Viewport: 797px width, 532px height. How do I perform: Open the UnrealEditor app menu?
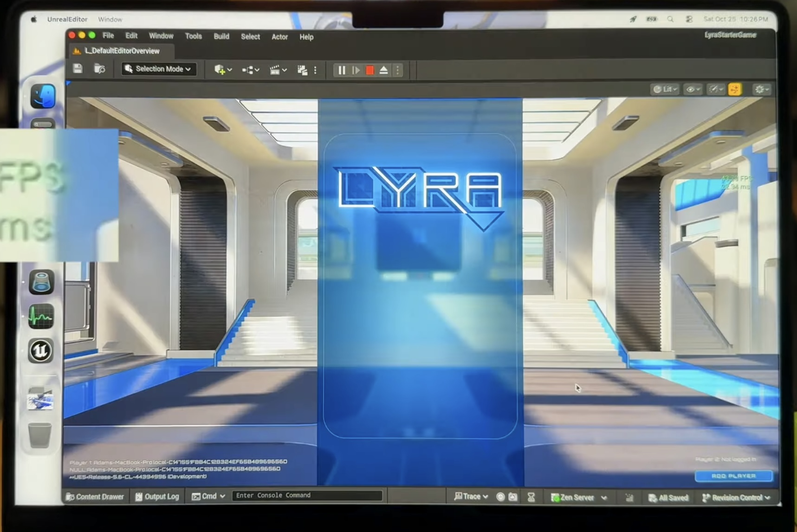click(x=67, y=19)
